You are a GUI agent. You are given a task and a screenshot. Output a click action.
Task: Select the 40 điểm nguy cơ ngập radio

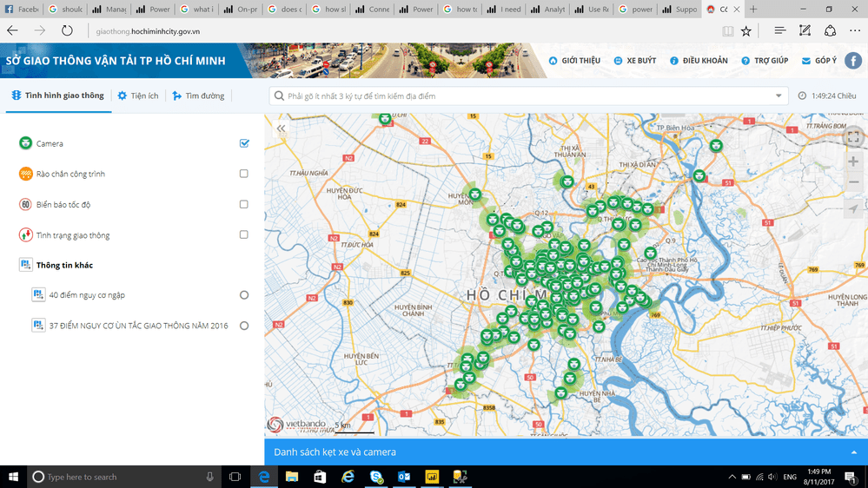[x=244, y=295]
